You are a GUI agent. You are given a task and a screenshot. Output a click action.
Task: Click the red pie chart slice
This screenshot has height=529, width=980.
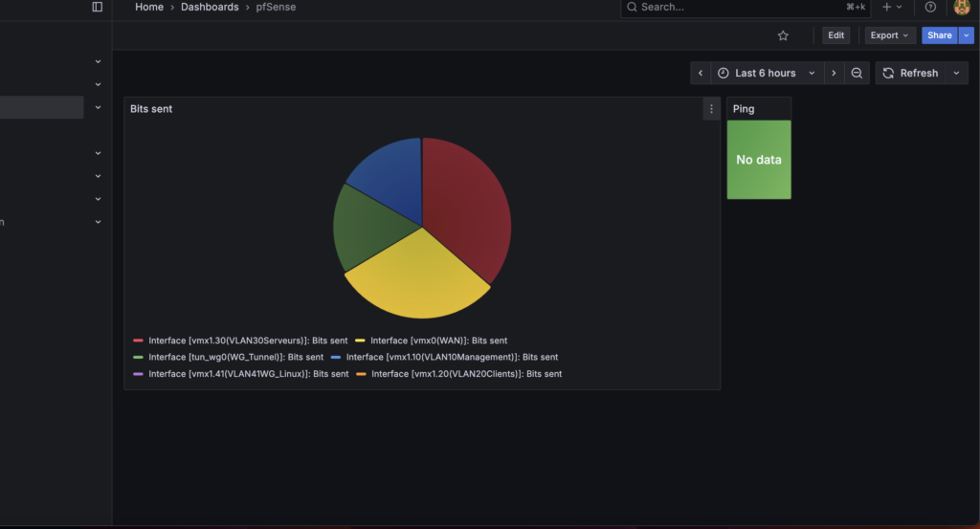pyautogui.click(x=466, y=206)
